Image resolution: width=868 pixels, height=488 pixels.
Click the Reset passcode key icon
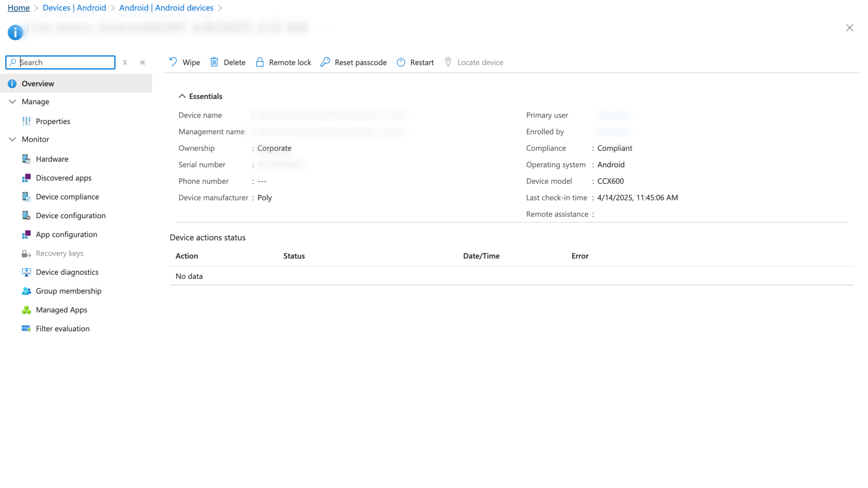325,62
